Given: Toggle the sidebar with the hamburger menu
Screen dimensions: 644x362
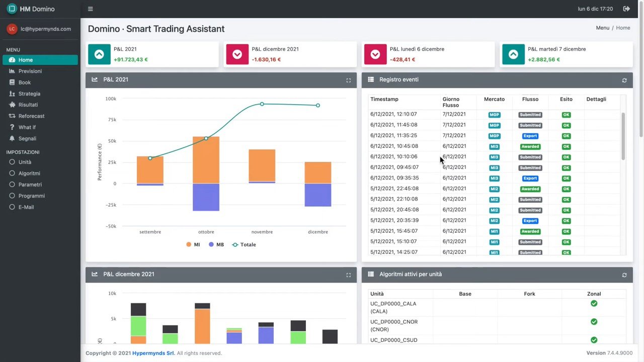Looking at the screenshot, I should pos(90,9).
